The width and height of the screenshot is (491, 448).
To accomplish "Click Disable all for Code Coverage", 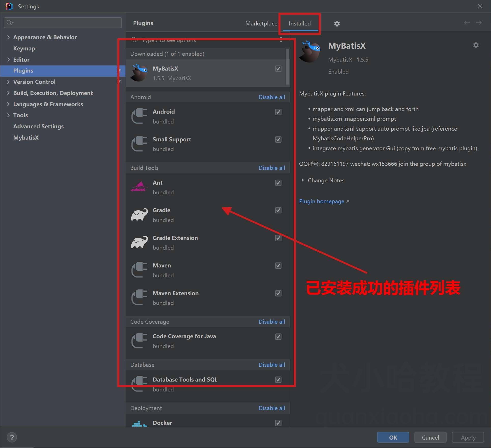I will coord(272,322).
